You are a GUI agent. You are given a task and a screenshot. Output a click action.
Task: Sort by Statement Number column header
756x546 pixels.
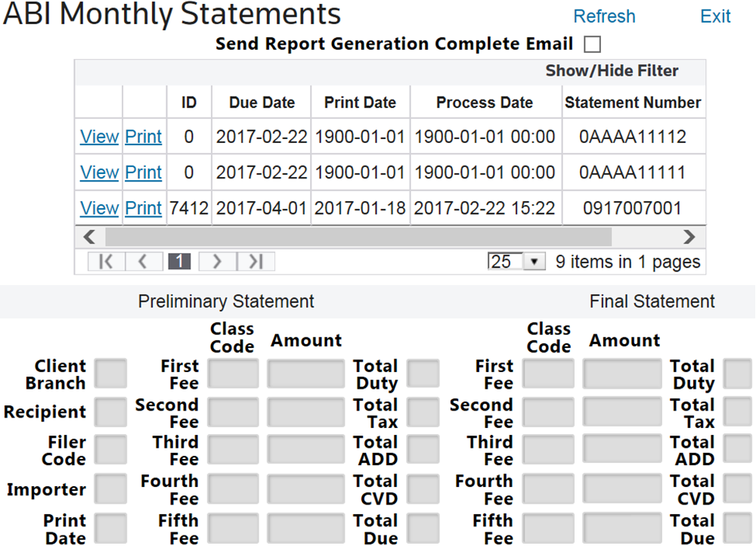coord(633,103)
